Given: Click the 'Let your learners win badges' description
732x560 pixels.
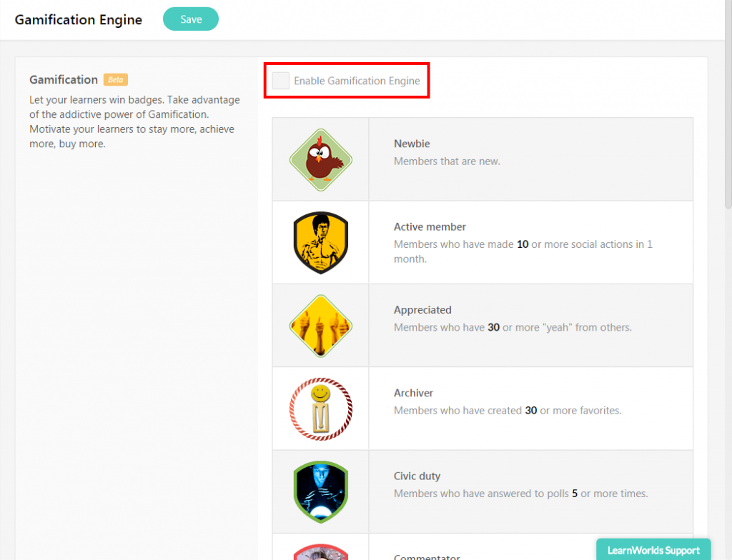Looking at the screenshot, I should point(135,122).
